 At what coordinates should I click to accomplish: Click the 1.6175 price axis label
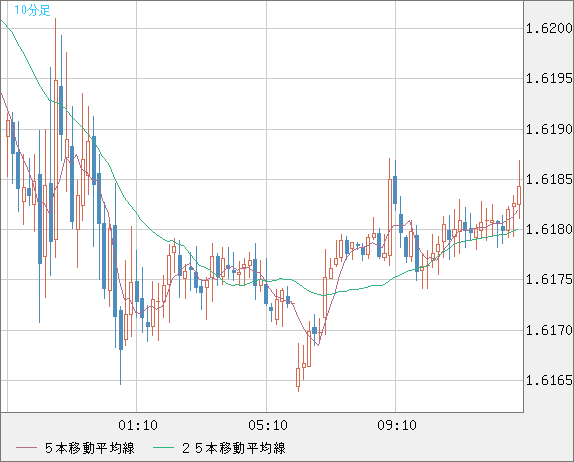pyautogui.click(x=549, y=280)
